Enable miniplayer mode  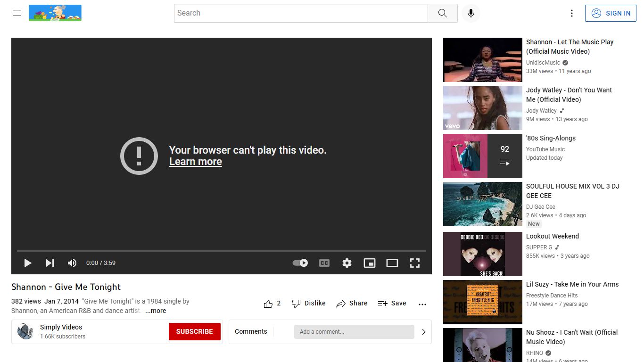point(370,263)
